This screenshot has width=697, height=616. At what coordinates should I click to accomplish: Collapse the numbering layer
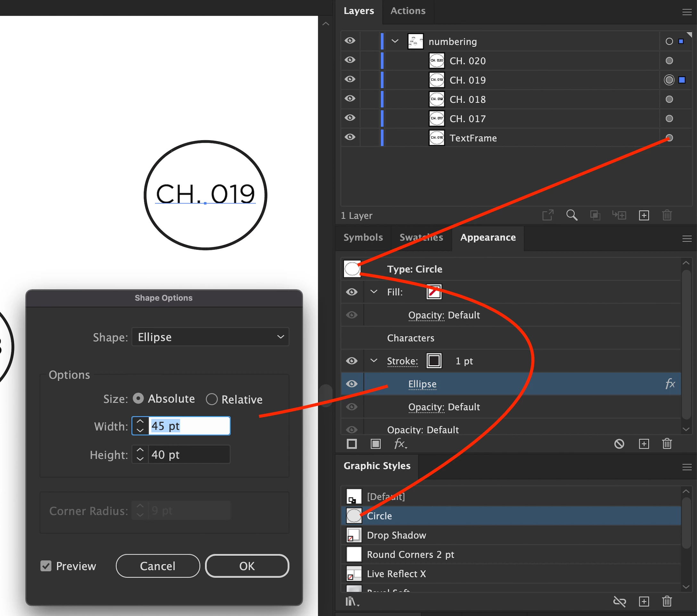coord(395,41)
